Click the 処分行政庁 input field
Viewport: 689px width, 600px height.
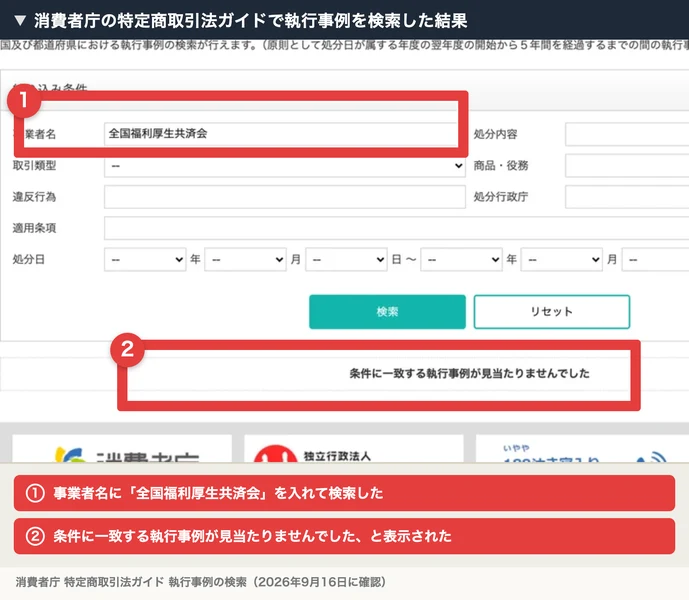(627, 197)
